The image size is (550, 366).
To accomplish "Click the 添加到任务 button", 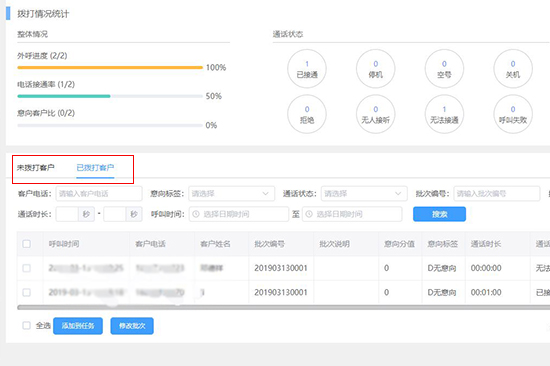I will pyautogui.click(x=78, y=326).
